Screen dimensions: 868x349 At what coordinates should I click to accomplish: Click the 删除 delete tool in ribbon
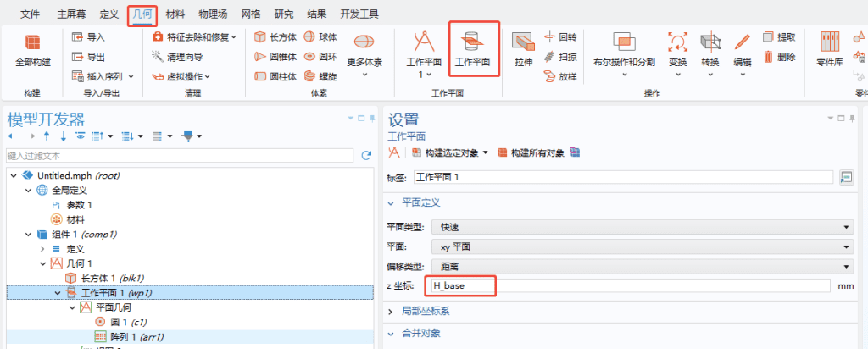(x=779, y=56)
